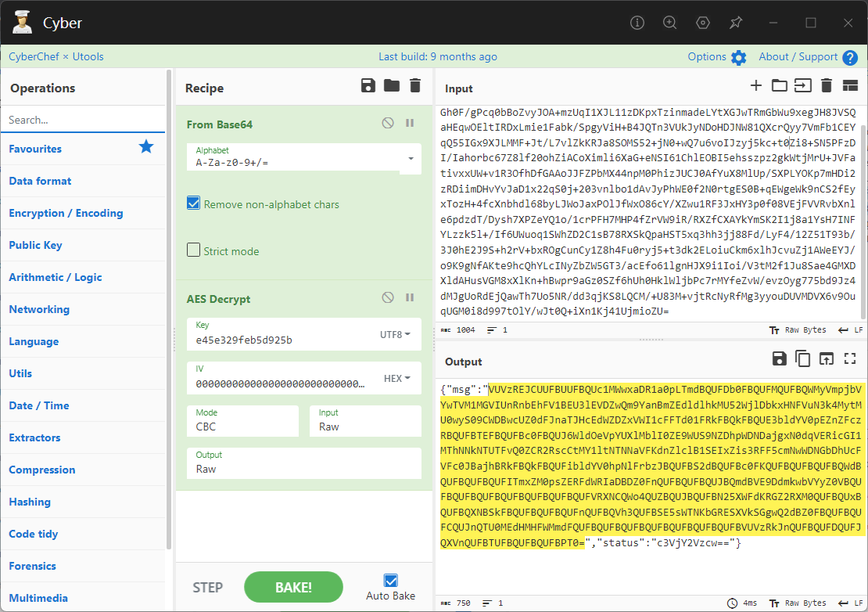Expand the Networking category
The image size is (868, 612).
click(x=83, y=310)
